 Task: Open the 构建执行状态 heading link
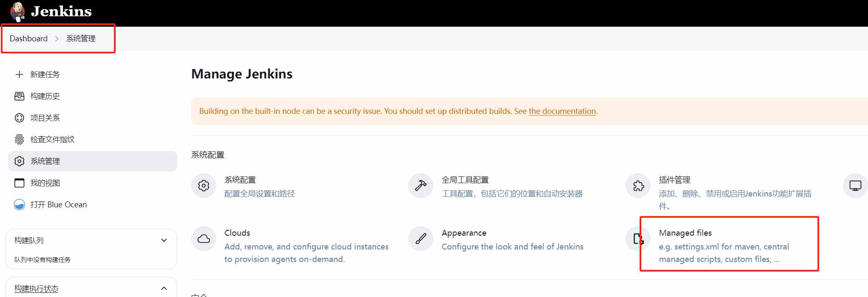click(x=36, y=288)
